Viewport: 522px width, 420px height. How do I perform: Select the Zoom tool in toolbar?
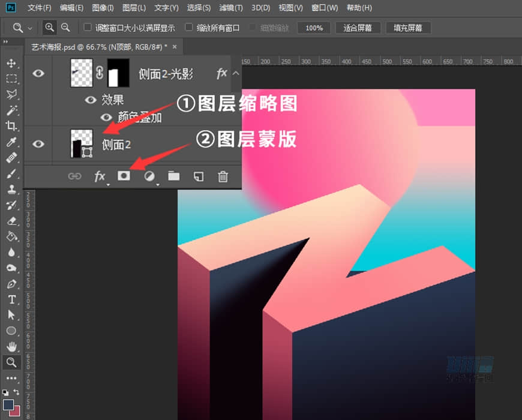click(x=11, y=362)
